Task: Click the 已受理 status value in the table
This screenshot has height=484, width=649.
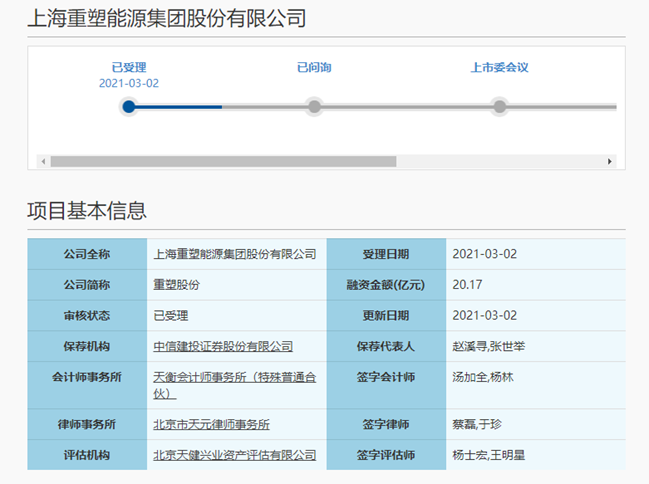Action: tap(171, 315)
